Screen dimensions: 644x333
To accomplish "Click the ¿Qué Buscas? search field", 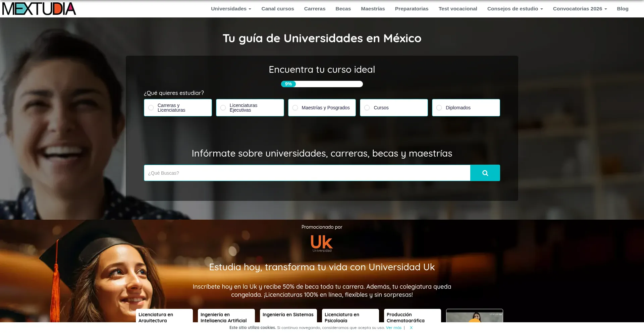I will click(307, 173).
